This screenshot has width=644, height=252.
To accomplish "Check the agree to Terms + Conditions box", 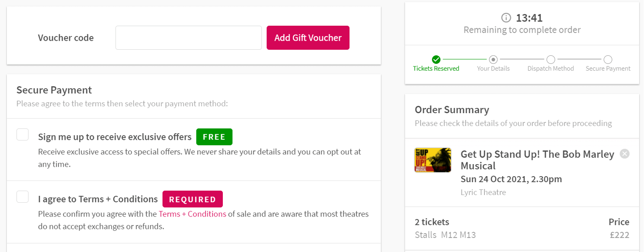I will pos(23,197).
